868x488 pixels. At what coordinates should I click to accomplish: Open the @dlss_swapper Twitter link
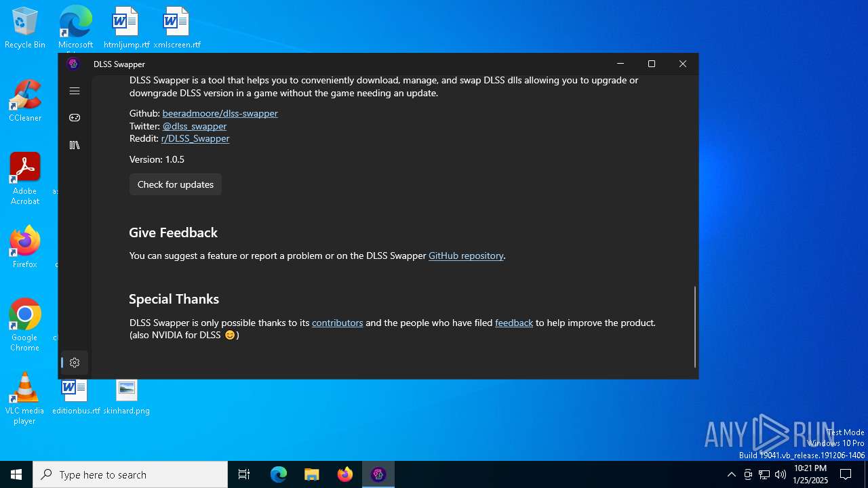tap(195, 126)
